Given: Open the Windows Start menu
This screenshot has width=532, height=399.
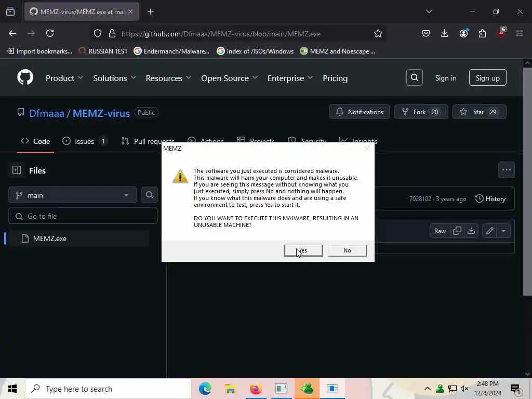Looking at the screenshot, I should pos(12,389).
